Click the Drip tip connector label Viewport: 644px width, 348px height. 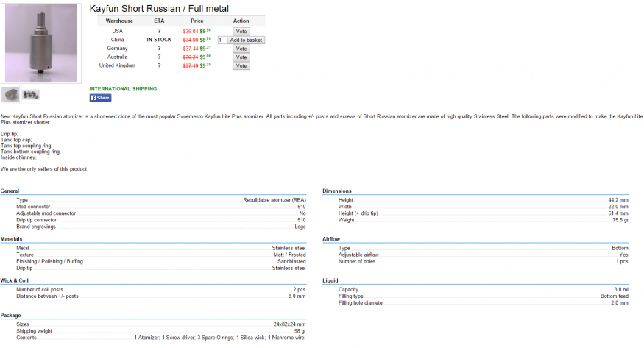pos(37,220)
